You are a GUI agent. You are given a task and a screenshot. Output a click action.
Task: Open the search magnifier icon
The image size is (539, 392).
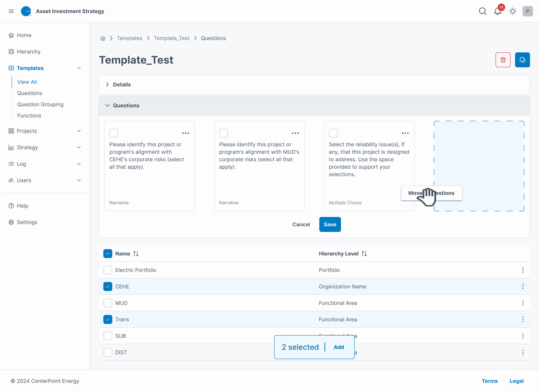483,11
